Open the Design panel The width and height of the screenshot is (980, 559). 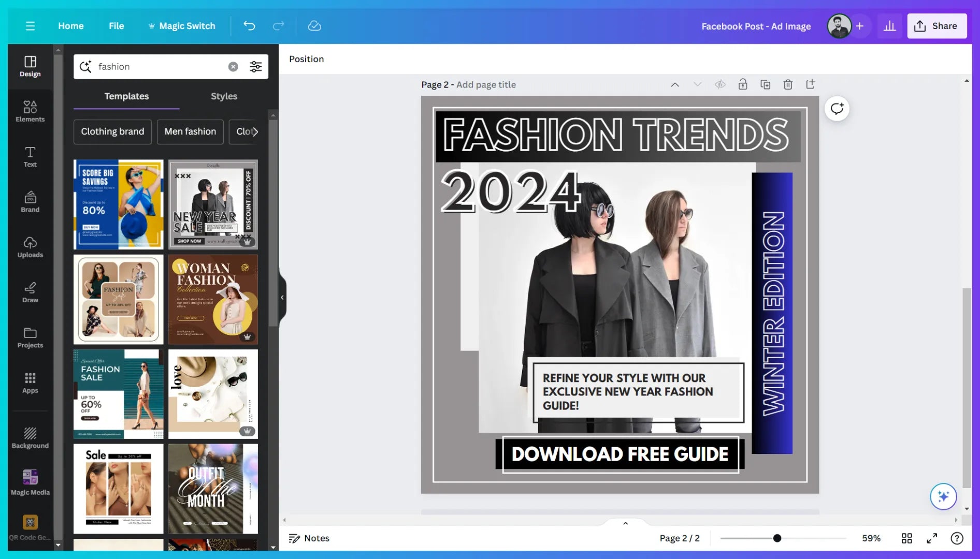30,66
